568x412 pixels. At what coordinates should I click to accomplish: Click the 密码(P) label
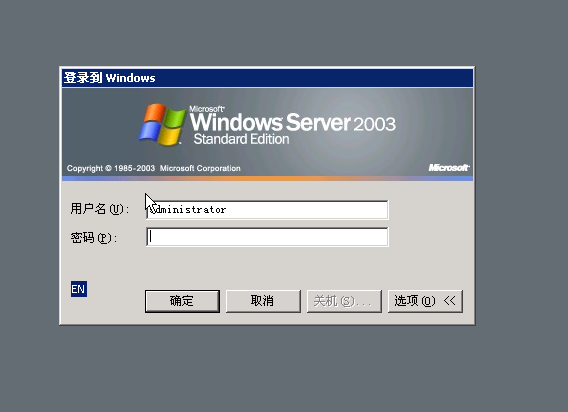(94, 238)
